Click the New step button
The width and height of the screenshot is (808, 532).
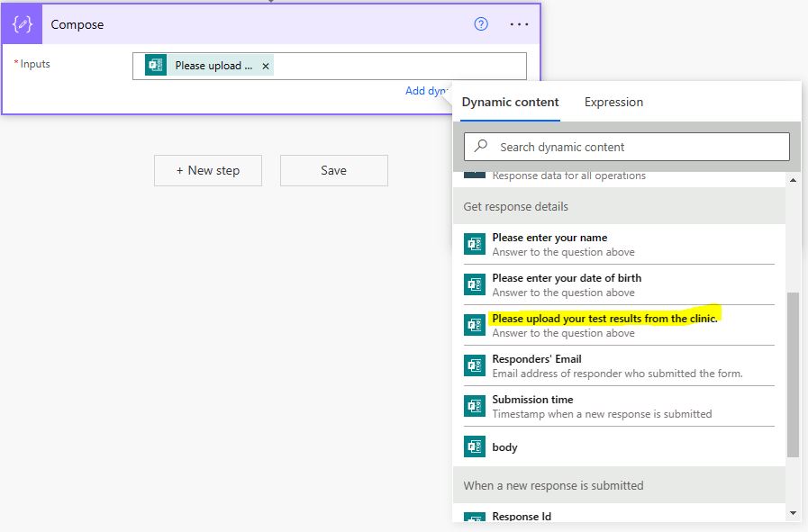(x=208, y=170)
